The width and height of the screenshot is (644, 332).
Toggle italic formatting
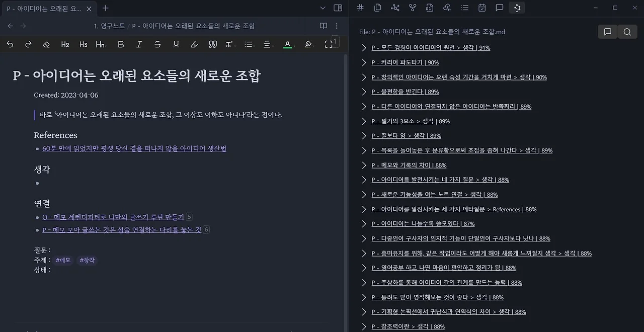(139, 44)
